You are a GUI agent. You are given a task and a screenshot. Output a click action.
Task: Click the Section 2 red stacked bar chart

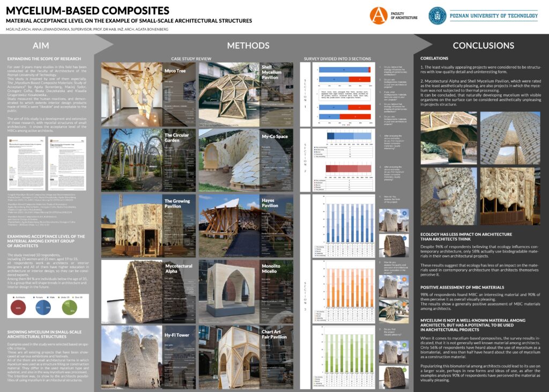348,168
